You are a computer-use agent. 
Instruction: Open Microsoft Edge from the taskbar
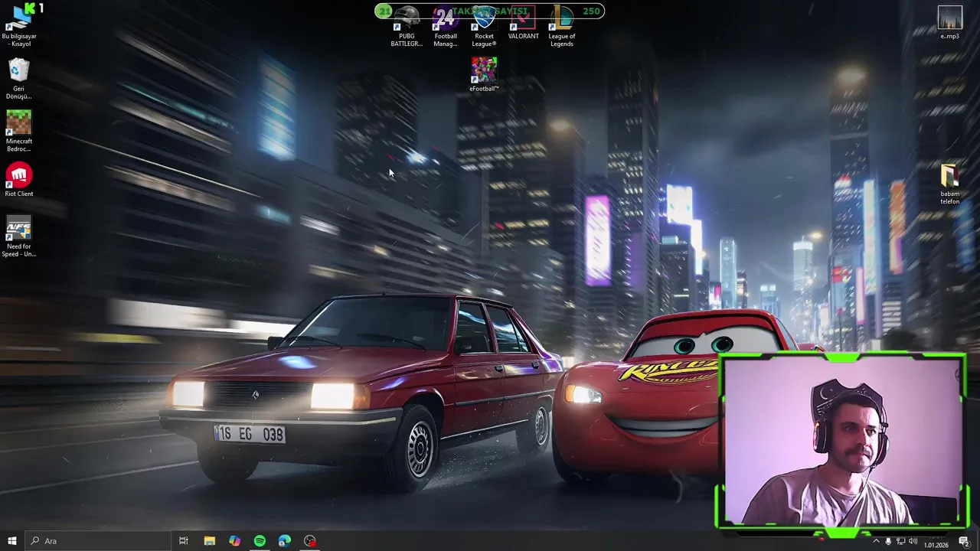tap(285, 541)
